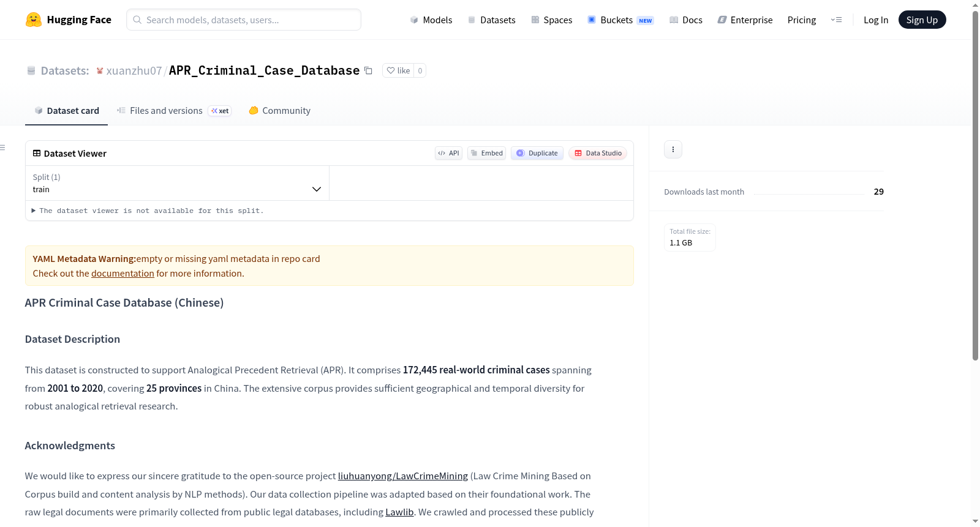Open the Datasets menu item

coord(491,20)
